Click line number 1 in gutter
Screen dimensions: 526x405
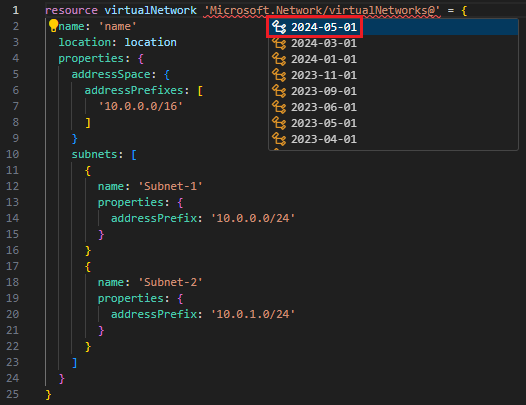(16, 10)
